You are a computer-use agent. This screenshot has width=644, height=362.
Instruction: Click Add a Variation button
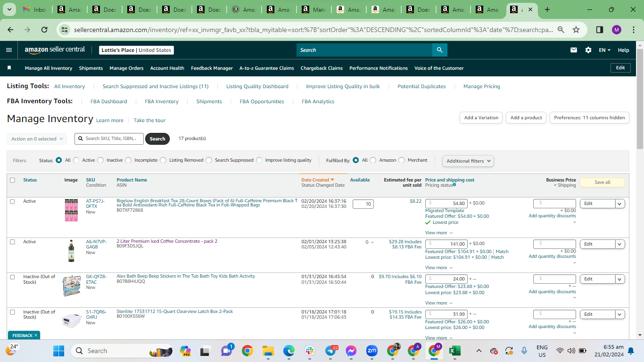pyautogui.click(x=481, y=118)
